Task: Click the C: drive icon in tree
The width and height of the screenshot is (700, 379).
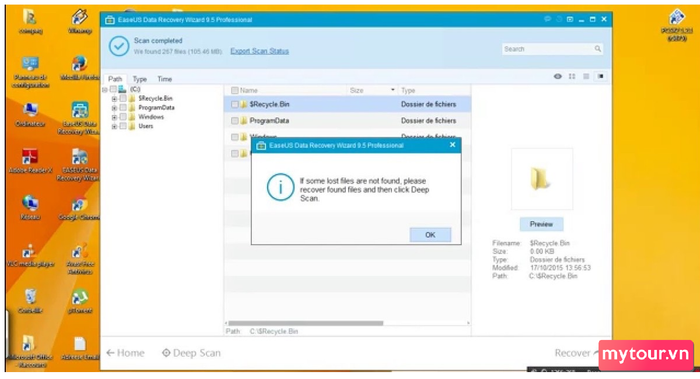Action: pyautogui.click(x=122, y=89)
